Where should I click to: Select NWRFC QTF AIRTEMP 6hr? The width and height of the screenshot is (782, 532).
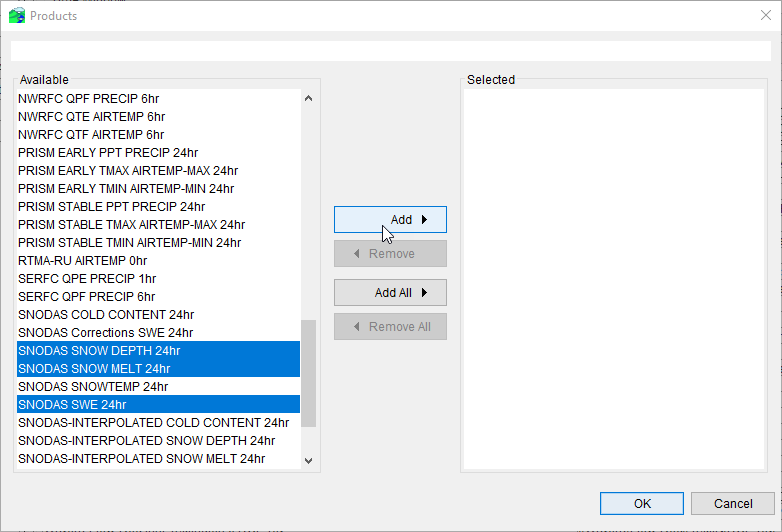[x=159, y=135]
